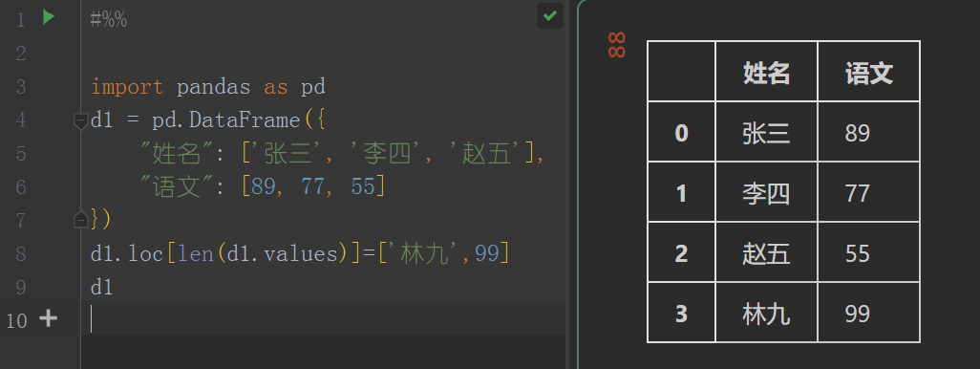The image size is (980, 369).
Task: Click score 55 in output table
Action: pyautogui.click(x=869, y=253)
